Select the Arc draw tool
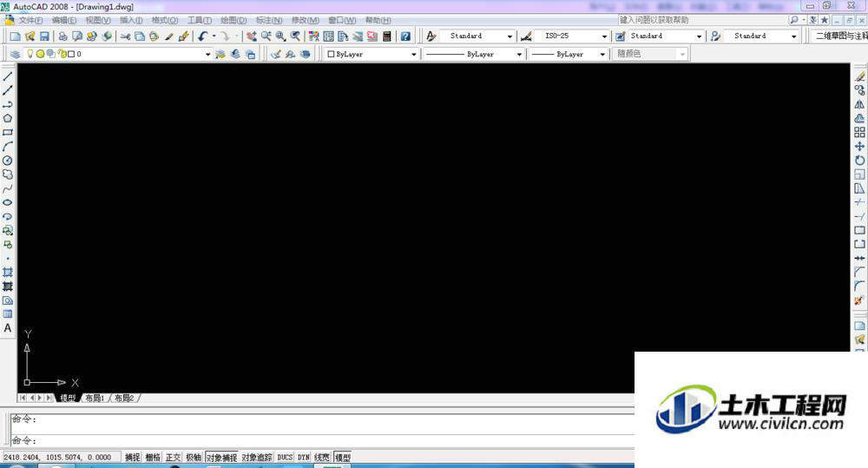 [x=8, y=146]
